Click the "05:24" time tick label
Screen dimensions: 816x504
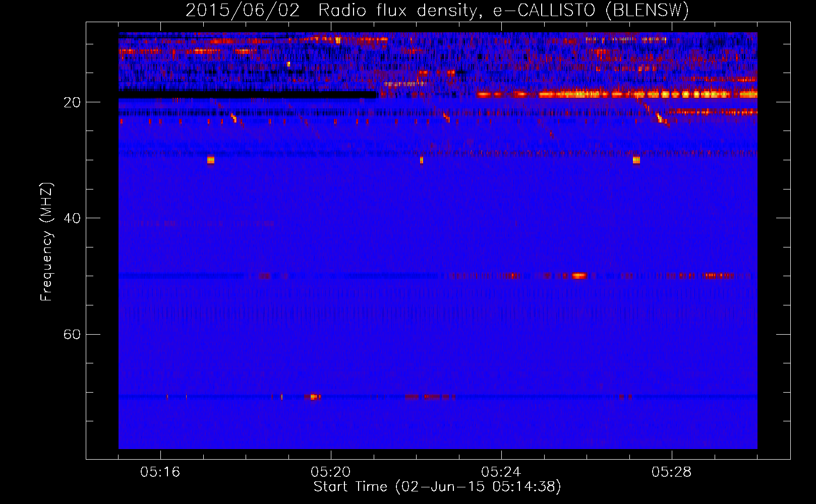coord(501,472)
